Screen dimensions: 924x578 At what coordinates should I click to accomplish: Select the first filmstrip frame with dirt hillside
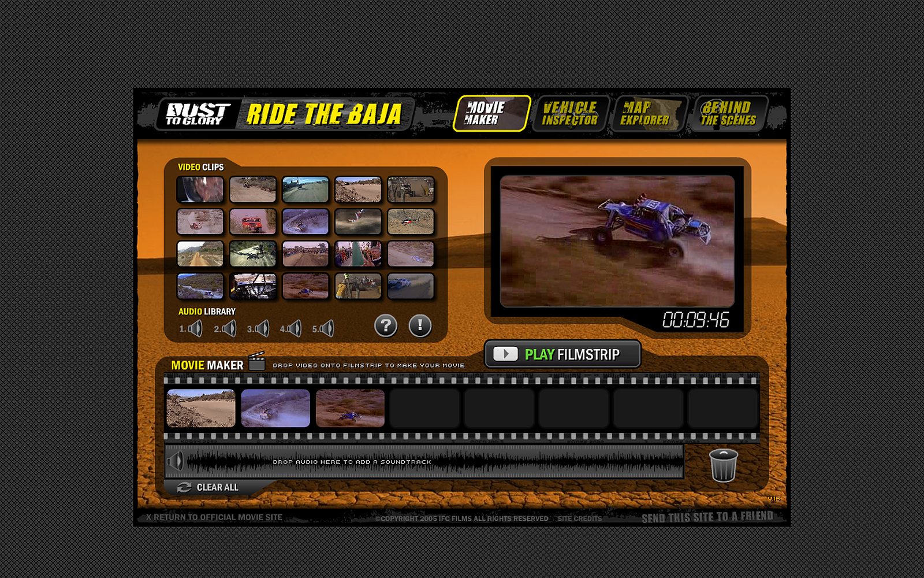[201, 408]
